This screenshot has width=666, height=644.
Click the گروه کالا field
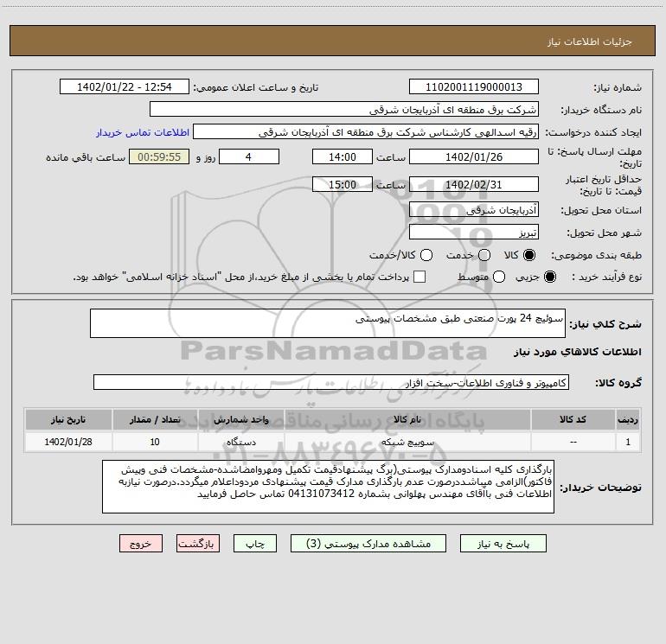pos(331,382)
